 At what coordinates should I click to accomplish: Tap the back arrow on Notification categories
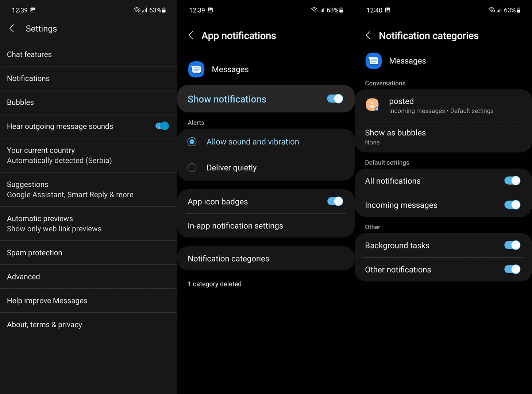pyautogui.click(x=368, y=35)
